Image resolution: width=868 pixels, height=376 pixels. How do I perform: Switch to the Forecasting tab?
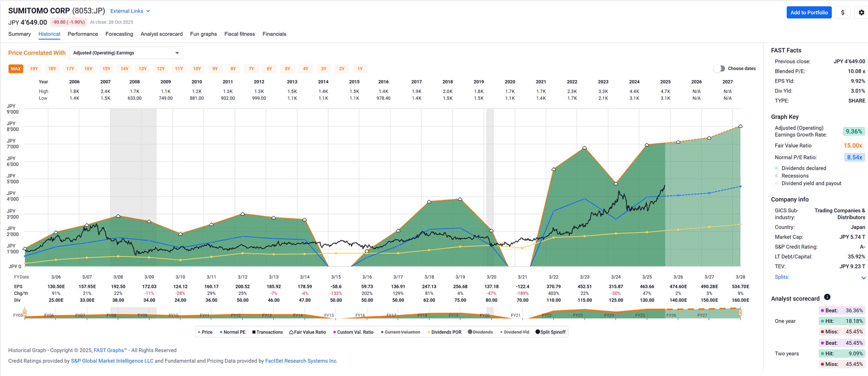pos(119,34)
